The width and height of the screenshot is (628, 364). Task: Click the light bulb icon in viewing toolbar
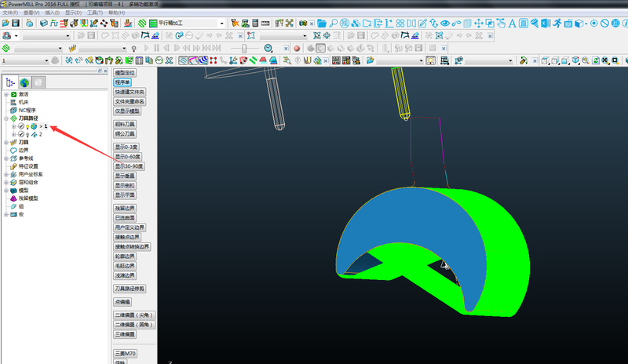tap(430, 60)
